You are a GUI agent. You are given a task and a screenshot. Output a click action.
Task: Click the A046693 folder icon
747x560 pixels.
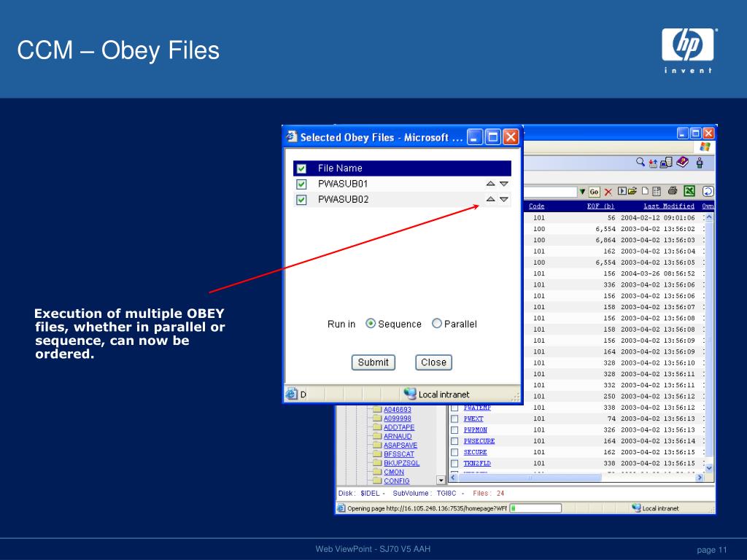[377, 410]
